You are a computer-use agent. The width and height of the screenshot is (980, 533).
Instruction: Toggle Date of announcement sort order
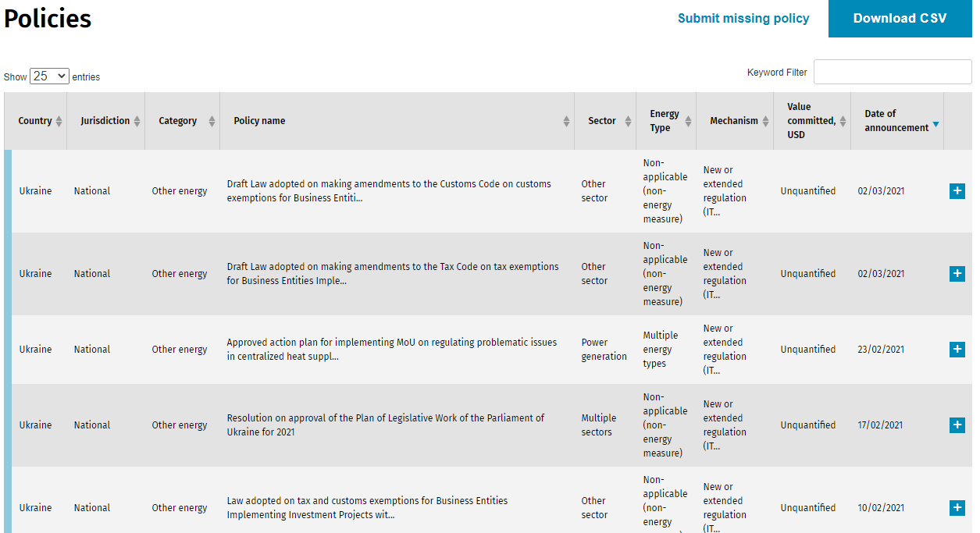point(935,125)
